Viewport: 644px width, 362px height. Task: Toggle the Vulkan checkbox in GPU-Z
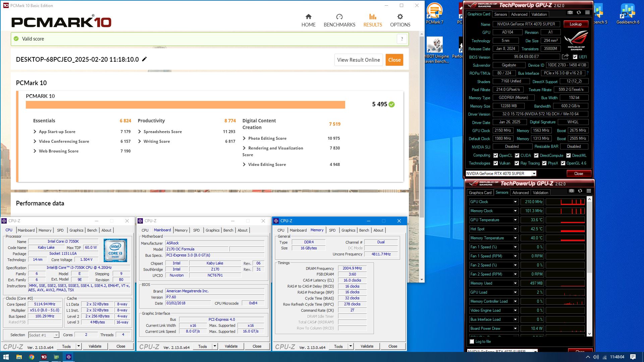coord(495,163)
